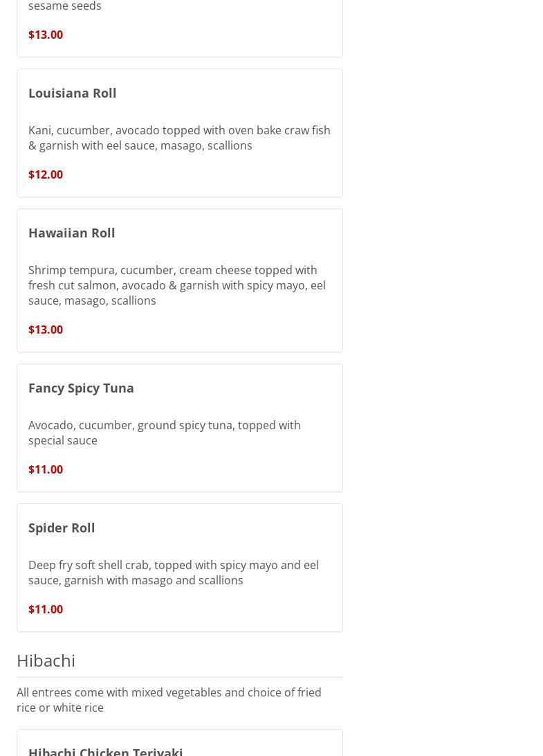Click the Hibachi section heading
543x756 pixels.
[x=46, y=660]
